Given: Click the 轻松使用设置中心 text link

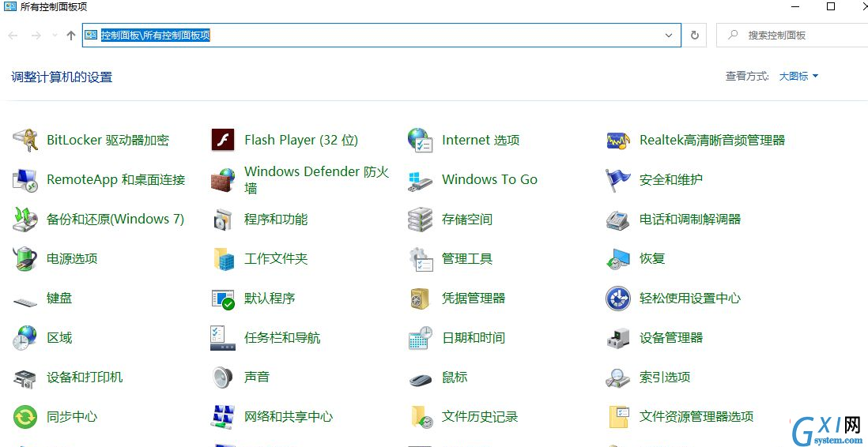Looking at the screenshot, I should click(690, 299).
